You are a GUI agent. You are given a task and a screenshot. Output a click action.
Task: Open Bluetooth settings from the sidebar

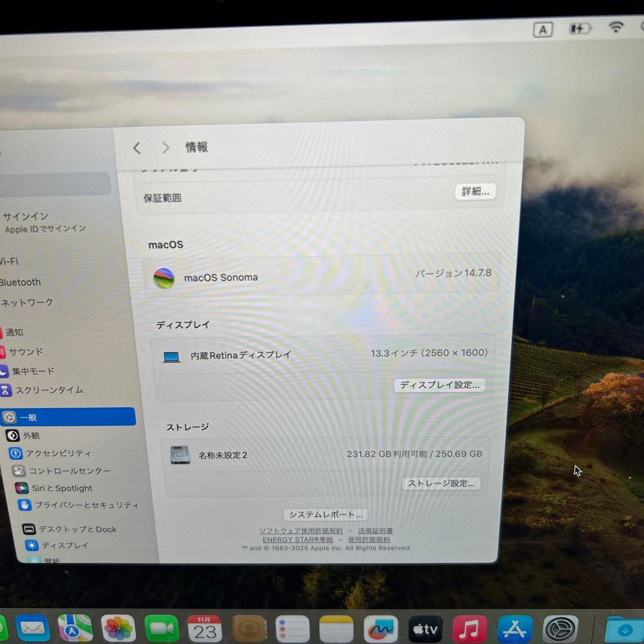point(20,282)
